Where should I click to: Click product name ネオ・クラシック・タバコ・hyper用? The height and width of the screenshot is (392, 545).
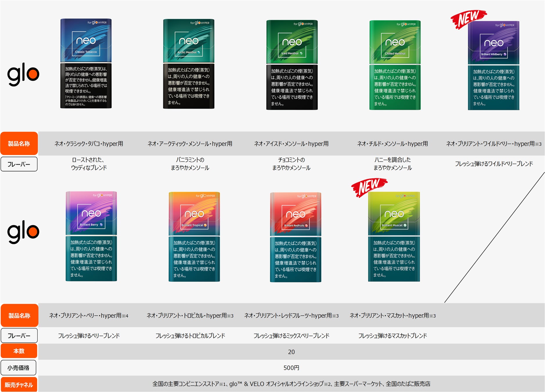[x=89, y=144]
